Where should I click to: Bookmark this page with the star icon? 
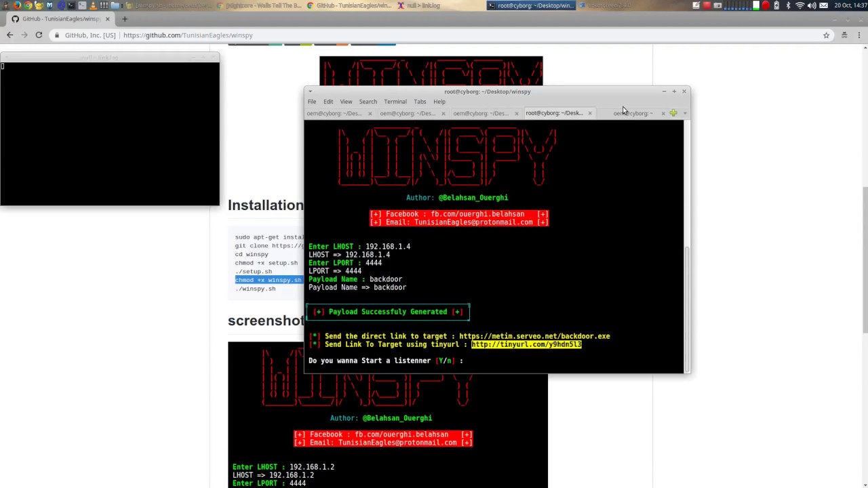pos(826,35)
